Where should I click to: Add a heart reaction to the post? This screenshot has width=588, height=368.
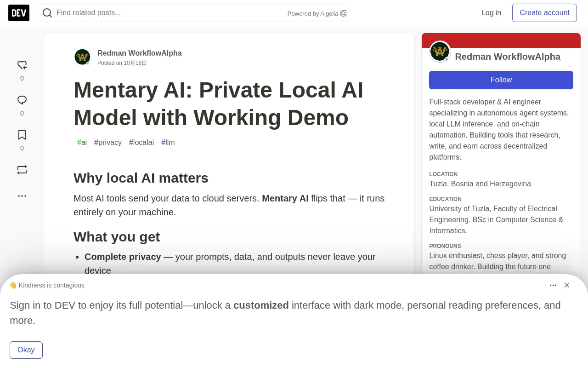point(22,65)
